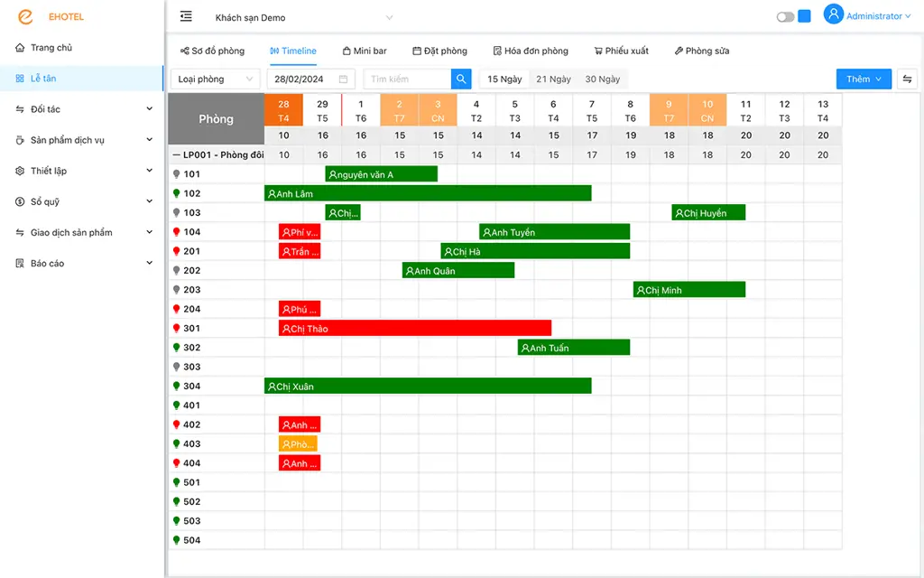
Task: Click the green pin icon of room 102
Action: click(x=176, y=193)
